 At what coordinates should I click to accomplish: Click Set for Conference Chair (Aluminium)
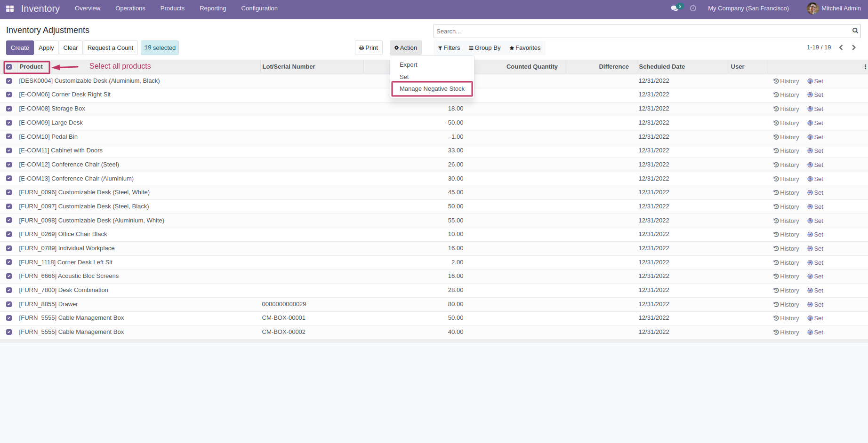[x=815, y=179]
